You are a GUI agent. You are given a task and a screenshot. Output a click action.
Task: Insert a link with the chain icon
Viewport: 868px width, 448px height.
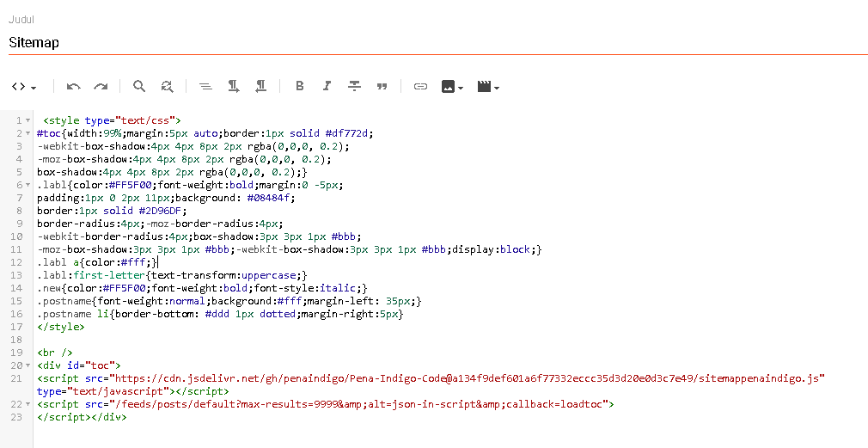coord(421,86)
